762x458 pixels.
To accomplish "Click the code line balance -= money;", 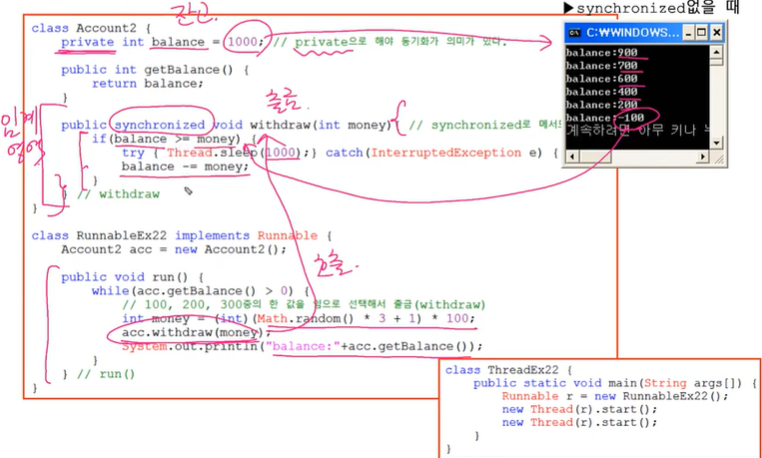I will click(x=185, y=167).
